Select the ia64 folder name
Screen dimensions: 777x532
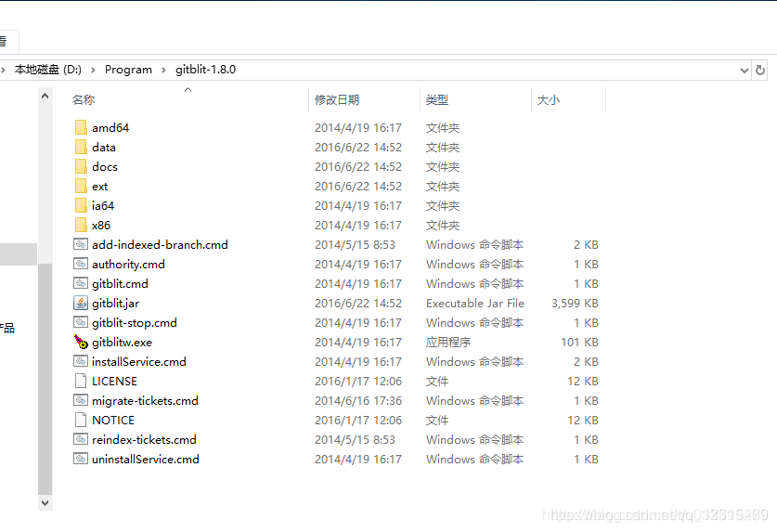coord(103,205)
